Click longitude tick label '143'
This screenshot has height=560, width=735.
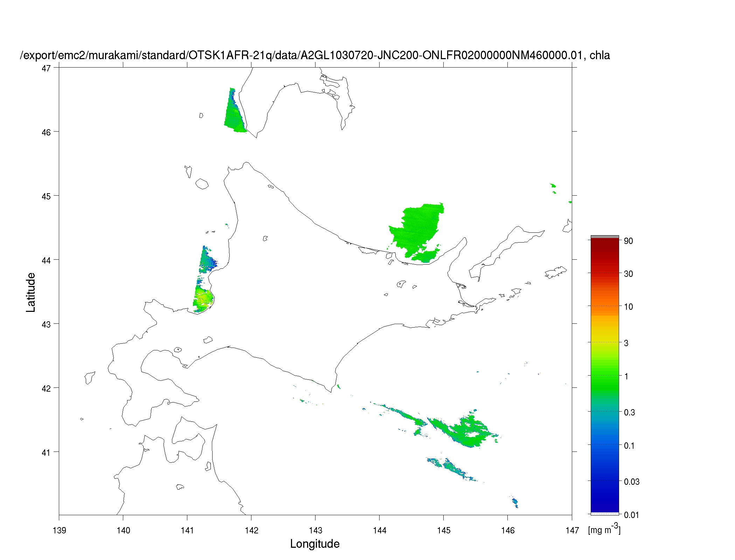coord(316,530)
